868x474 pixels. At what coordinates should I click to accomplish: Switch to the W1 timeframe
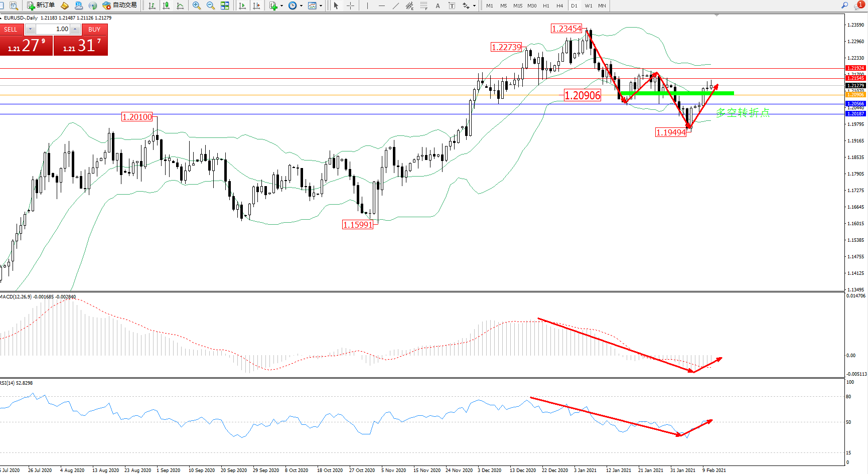588,6
